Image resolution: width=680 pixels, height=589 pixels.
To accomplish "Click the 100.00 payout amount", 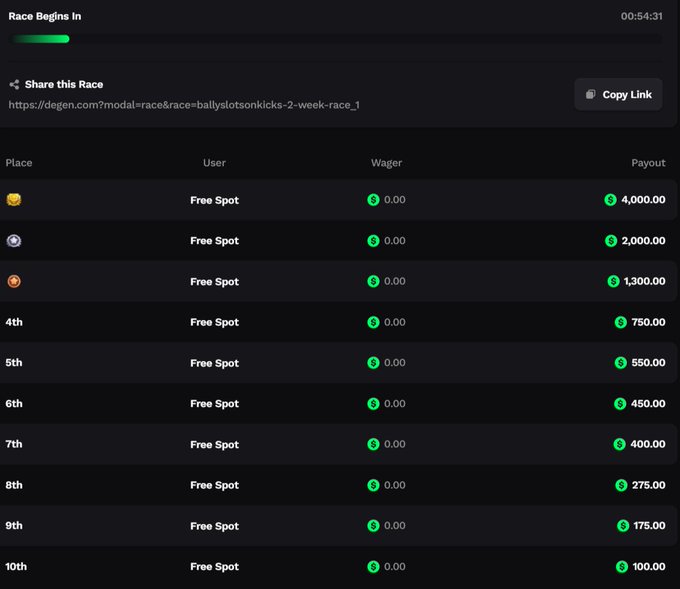I will [x=649, y=566].
